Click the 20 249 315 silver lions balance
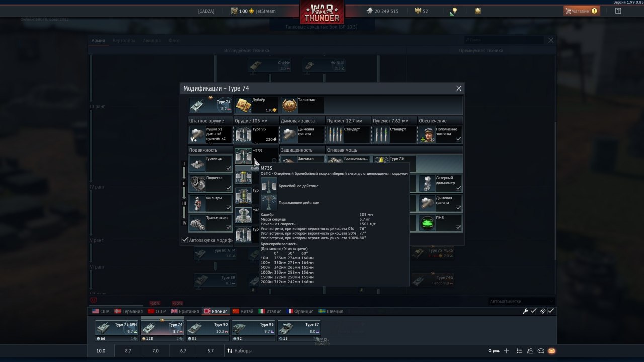Viewport: 644px width, 362px height. click(382, 11)
